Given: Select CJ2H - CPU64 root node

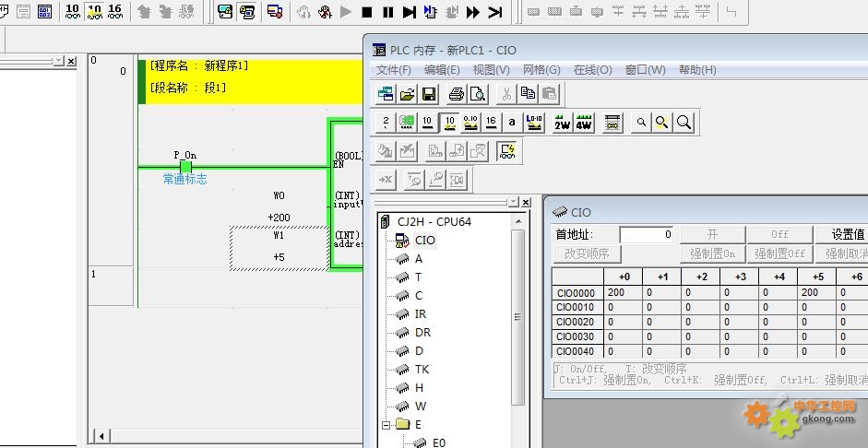Looking at the screenshot, I should 434,222.
